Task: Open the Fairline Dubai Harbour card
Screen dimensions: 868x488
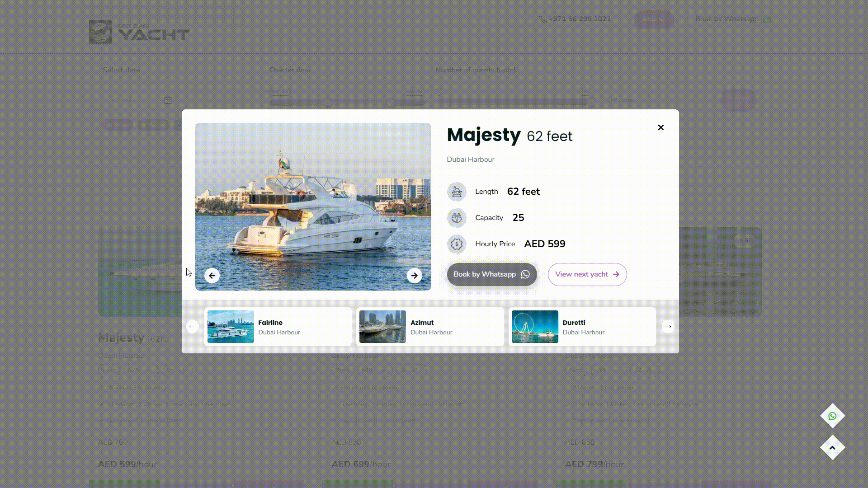Action: [x=278, y=327]
